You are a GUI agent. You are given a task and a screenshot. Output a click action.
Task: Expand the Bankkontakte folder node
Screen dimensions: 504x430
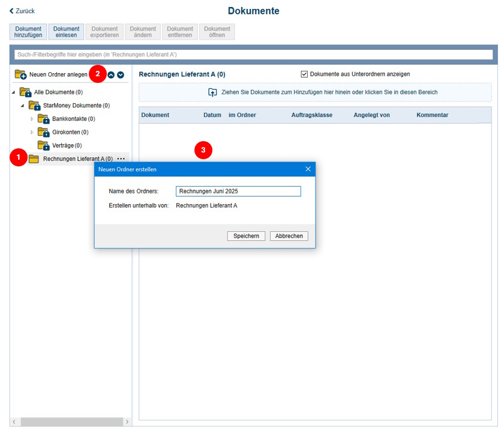(32, 119)
